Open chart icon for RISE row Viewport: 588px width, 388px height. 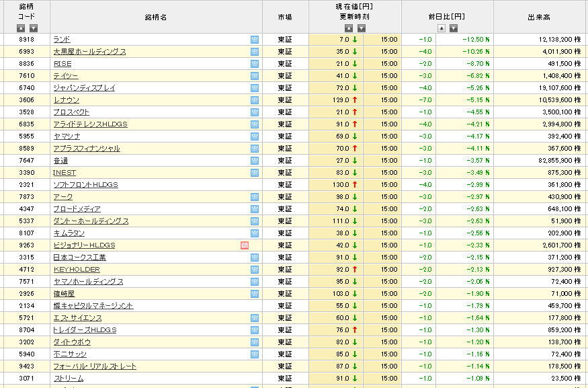click(x=255, y=64)
